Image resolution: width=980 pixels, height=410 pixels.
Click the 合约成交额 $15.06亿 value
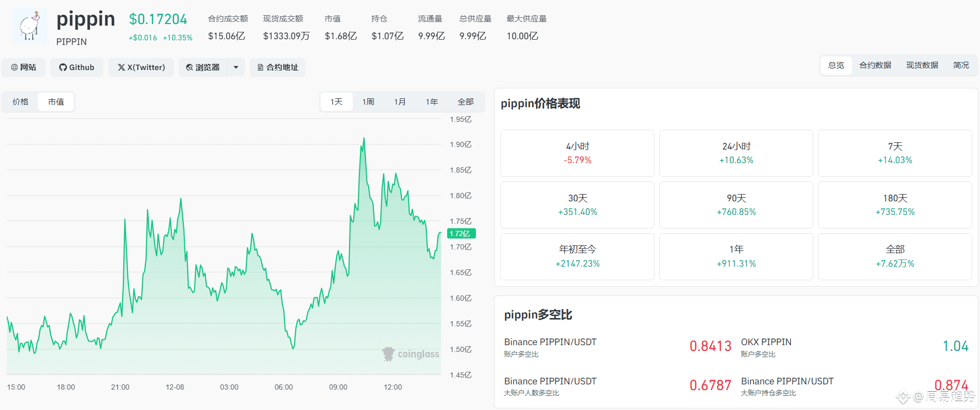point(227,36)
